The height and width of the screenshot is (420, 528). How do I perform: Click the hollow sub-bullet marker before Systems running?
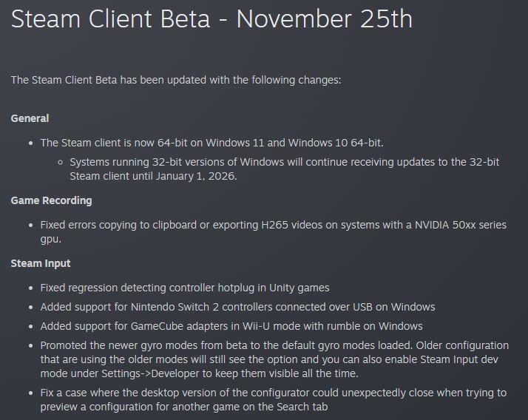pyautogui.click(x=61, y=163)
